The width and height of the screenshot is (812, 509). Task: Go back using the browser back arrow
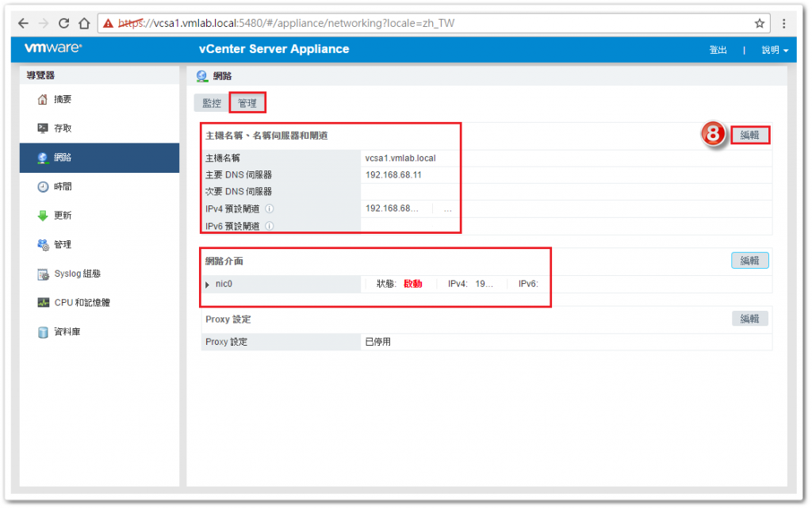(23, 23)
